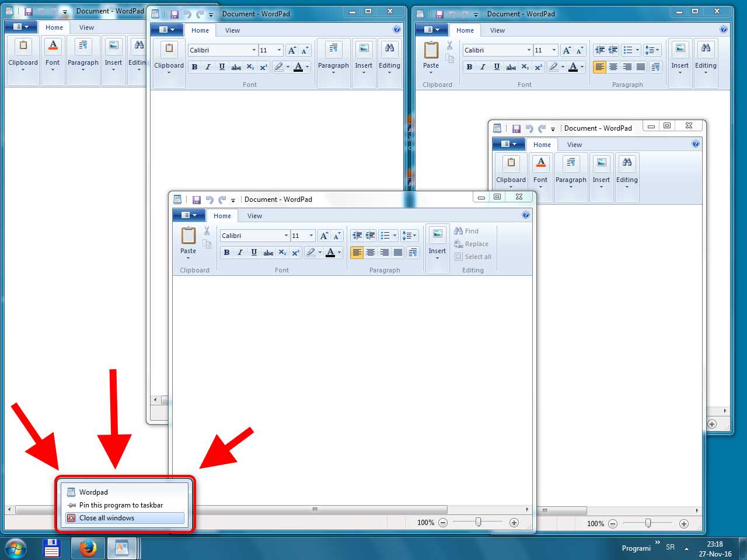Screen dimensions: 747x560
Task: Switch to View tab in front center window
Action: tap(254, 216)
